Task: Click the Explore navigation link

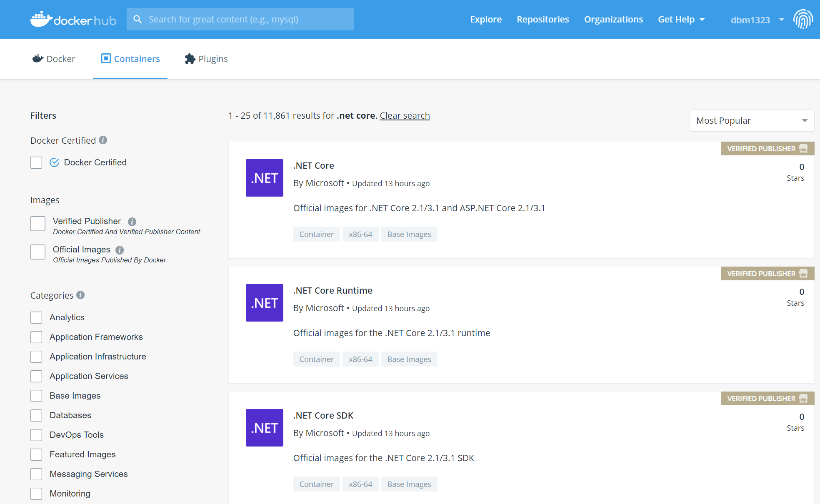Action: pyautogui.click(x=485, y=19)
